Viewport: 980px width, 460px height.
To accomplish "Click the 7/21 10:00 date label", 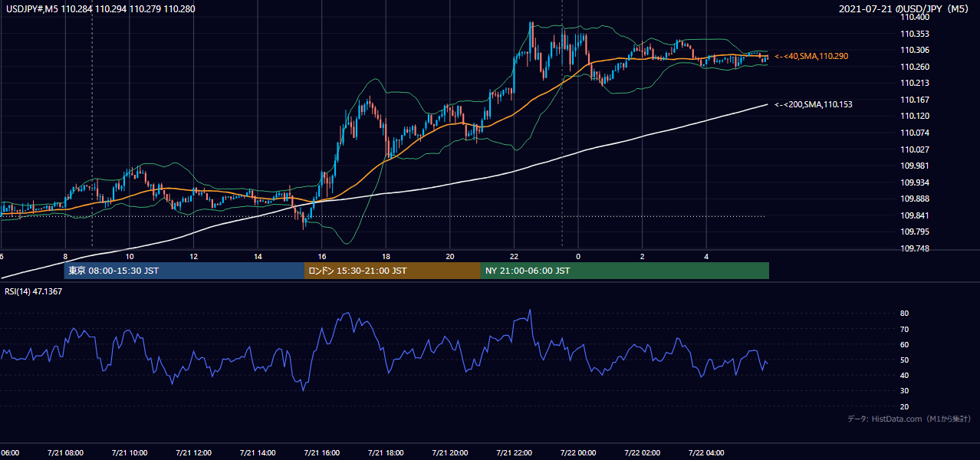I will click(129, 453).
